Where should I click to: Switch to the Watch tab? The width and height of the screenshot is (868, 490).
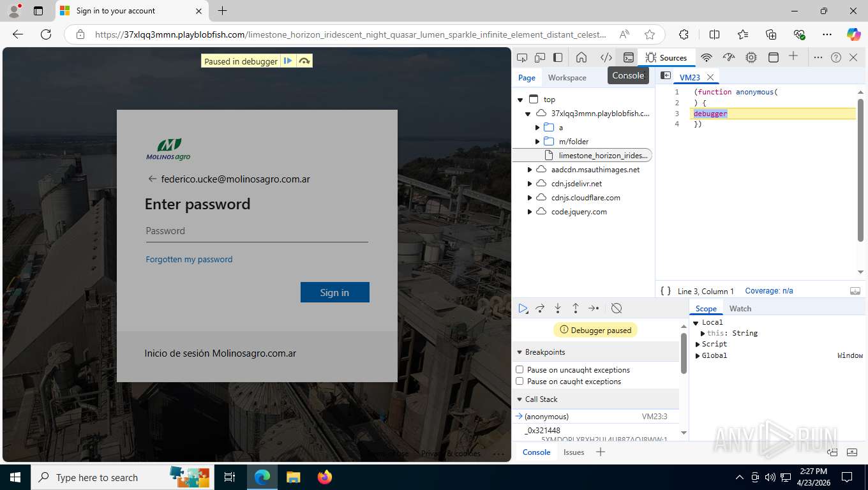(740, 308)
